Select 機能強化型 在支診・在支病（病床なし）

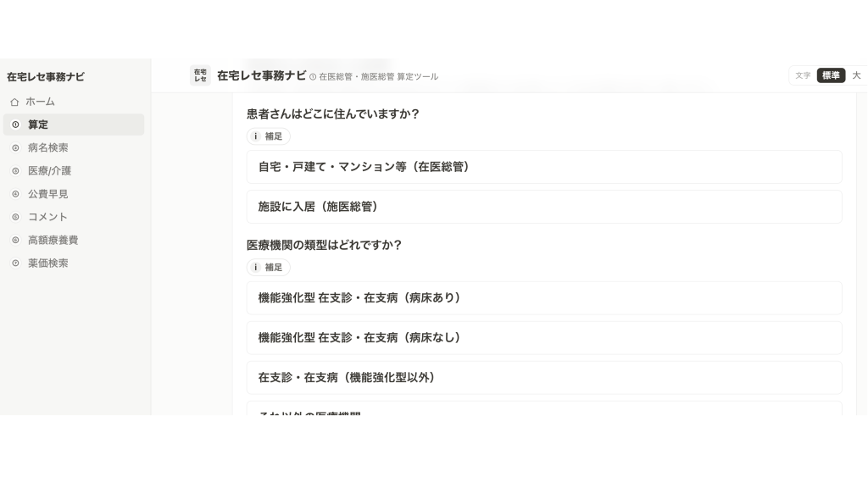tap(544, 337)
